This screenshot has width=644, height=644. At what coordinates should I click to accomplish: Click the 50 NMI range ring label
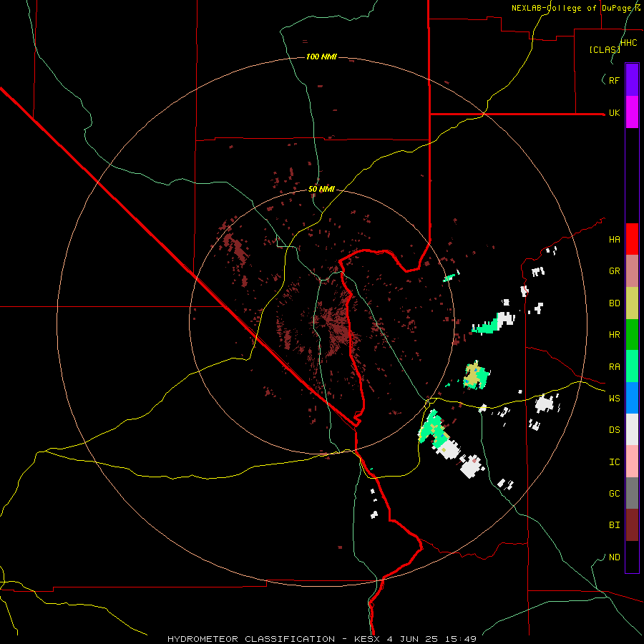tap(321, 189)
